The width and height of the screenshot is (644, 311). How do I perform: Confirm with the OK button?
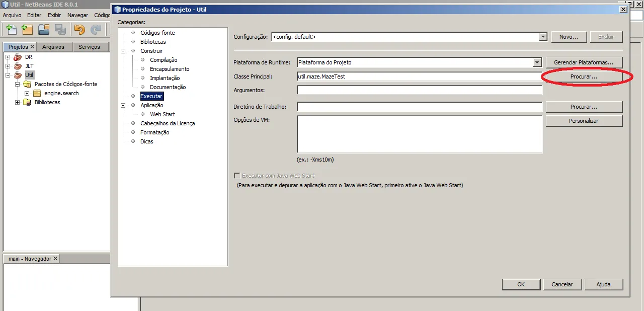(x=521, y=284)
